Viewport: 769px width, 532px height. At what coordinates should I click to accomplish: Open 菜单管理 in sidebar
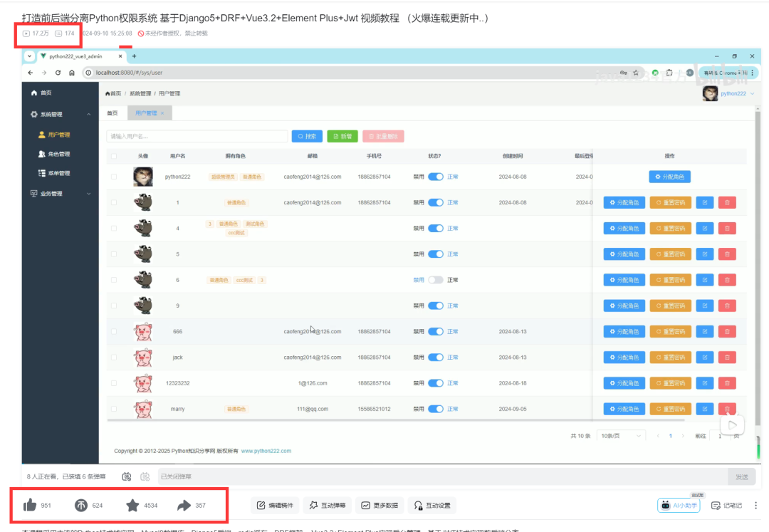tap(61, 173)
